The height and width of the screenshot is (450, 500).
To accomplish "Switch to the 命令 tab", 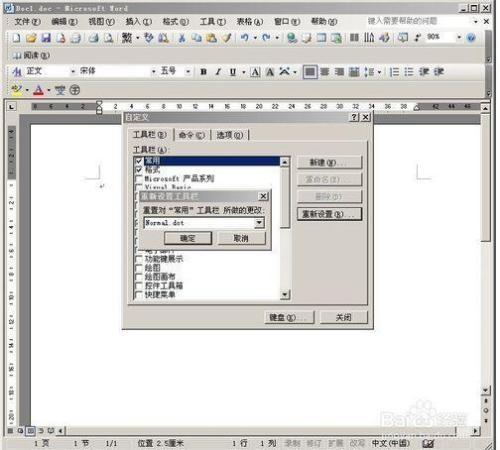I will [192, 135].
